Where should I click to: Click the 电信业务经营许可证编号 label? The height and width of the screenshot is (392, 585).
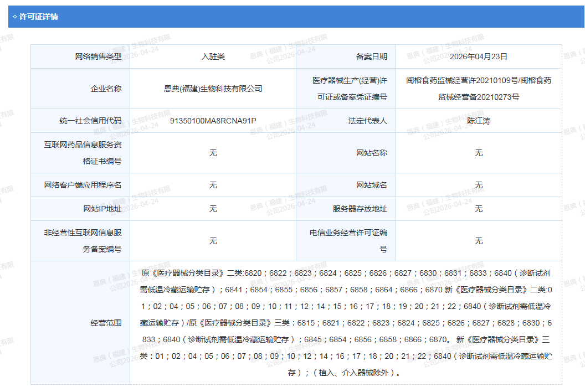click(x=349, y=241)
